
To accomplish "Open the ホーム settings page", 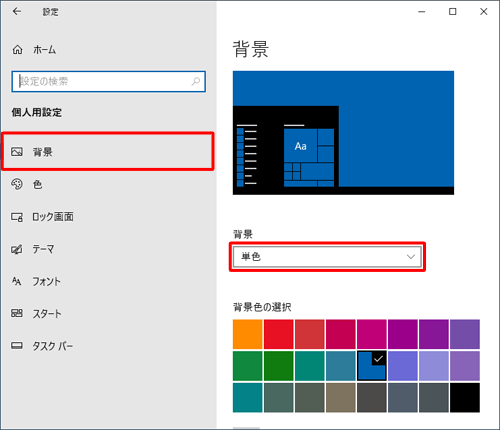I will (x=109, y=50).
